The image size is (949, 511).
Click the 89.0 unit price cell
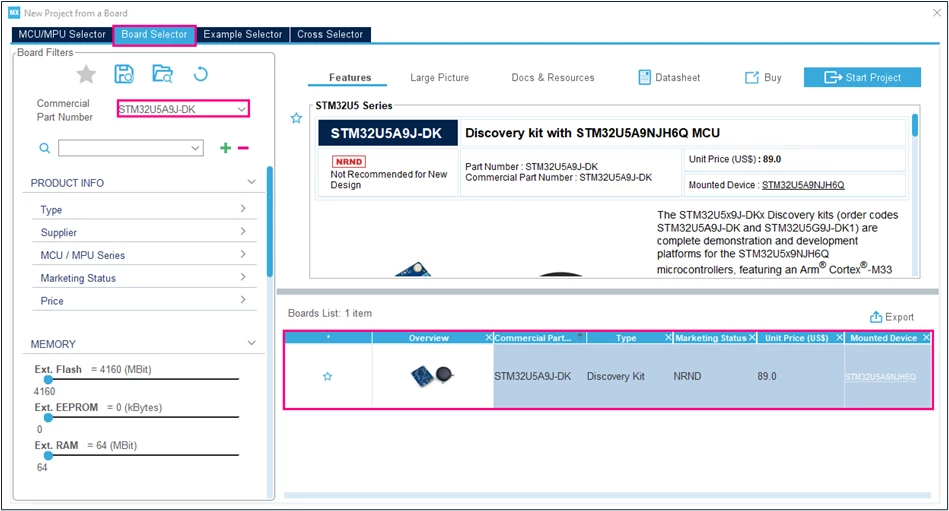(766, 376)
